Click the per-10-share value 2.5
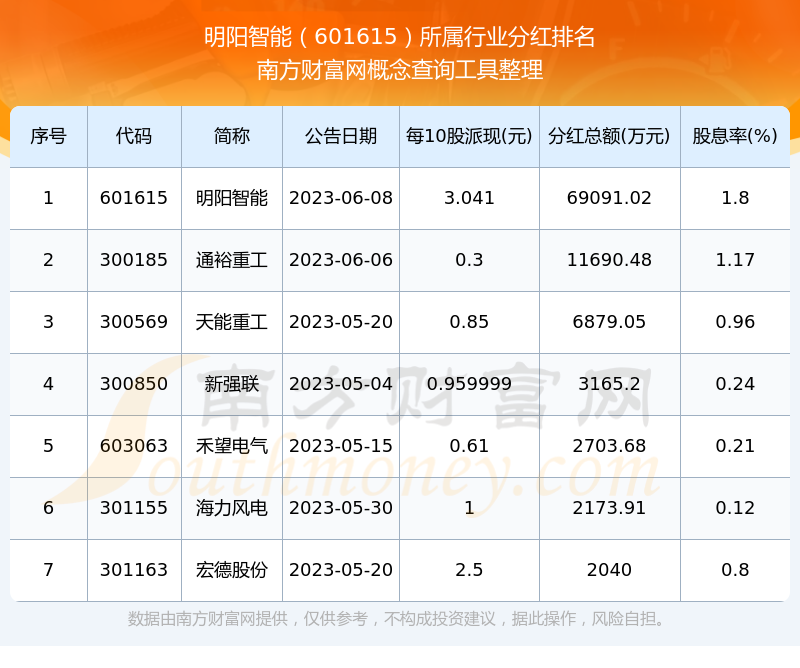The height and width of the screenshot is (668, 800). [469, 570]
